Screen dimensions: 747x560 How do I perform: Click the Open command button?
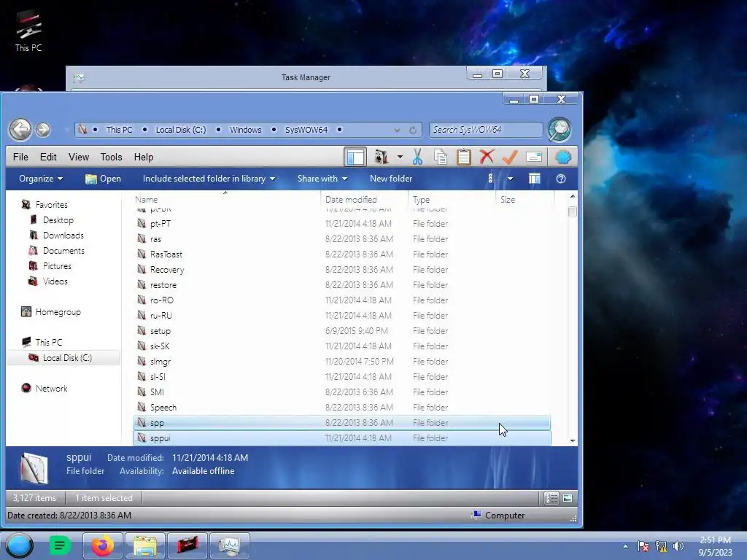coord(103,179)
